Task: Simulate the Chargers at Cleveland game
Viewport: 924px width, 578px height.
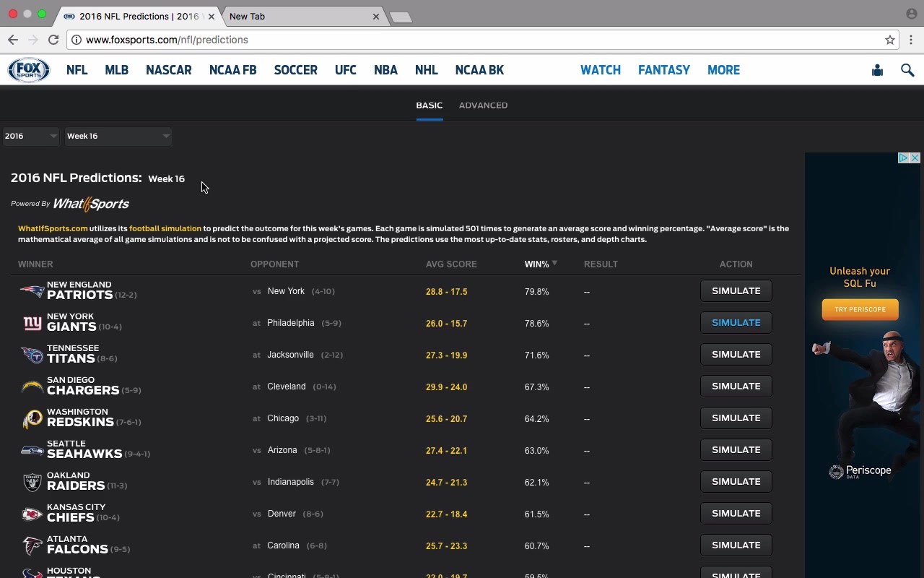Action: click(x=736, y=387)
